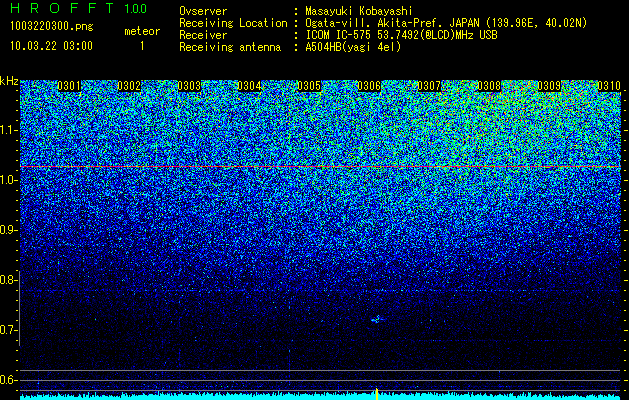Click the 0302 time marker
629x400 pixels.
click(x=129, y=86)
